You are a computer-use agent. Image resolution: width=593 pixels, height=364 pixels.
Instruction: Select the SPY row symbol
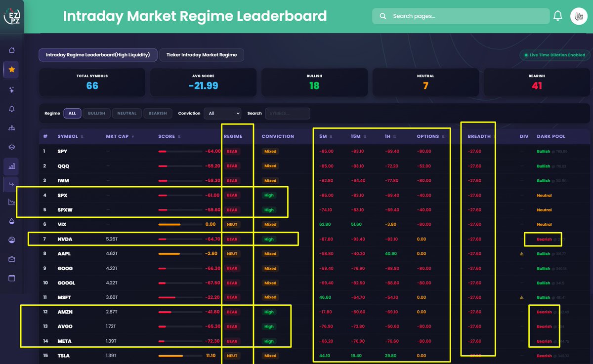pos(62,151)
